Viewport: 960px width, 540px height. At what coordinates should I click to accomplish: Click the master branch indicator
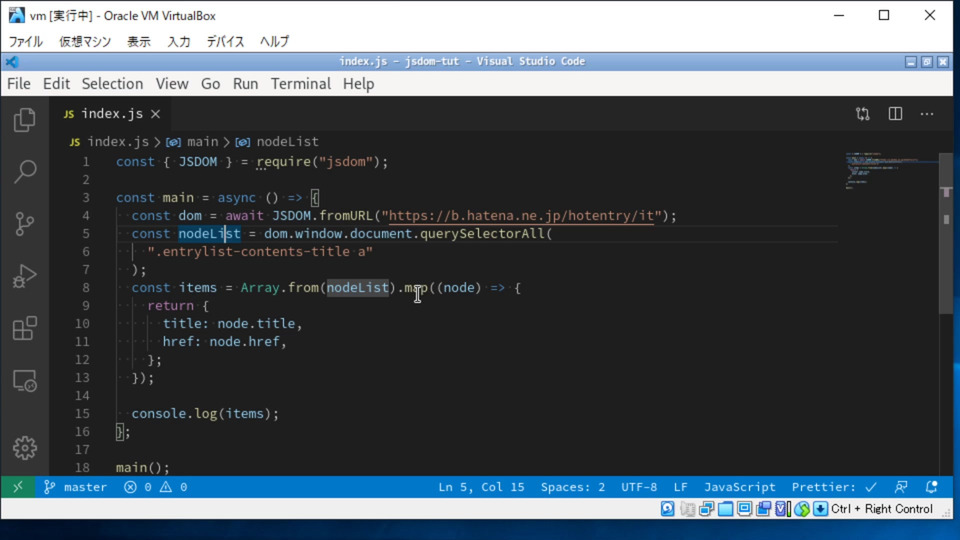pyautogui.click(x=75, y=487)
